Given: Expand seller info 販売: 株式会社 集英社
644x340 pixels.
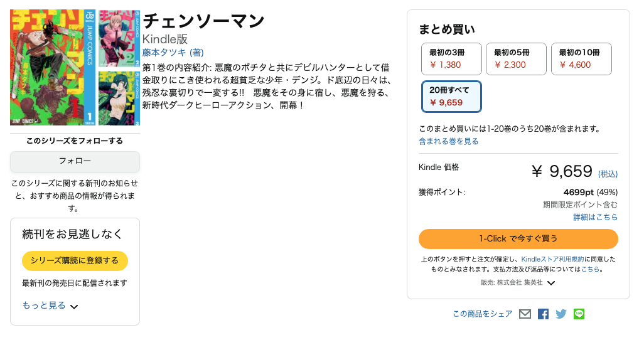Looking at the screenshot, I should [x=551, y=283].
